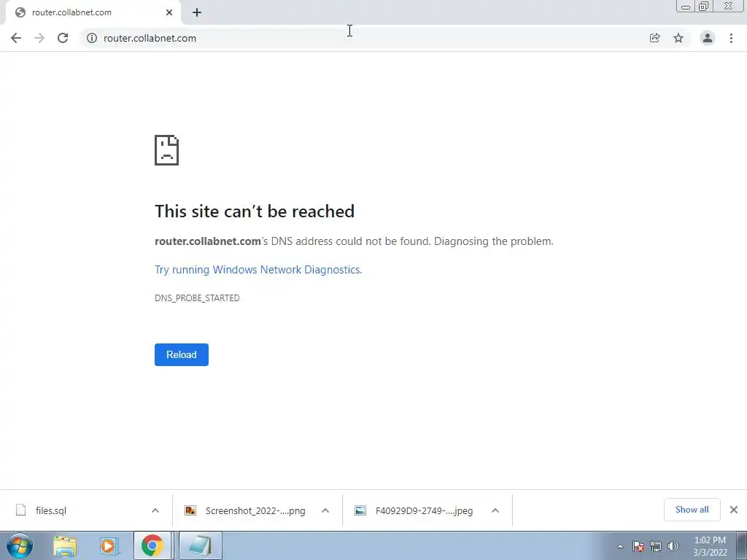The image size is (747, 560).
Task: Open Chrome three-dot menu
Action: (731, 38)
